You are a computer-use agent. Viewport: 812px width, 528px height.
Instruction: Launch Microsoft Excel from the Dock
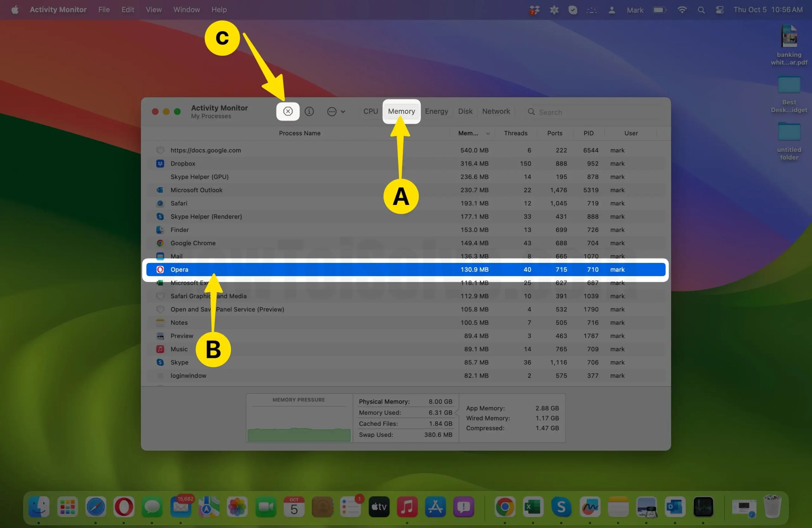tap(533, 507)
